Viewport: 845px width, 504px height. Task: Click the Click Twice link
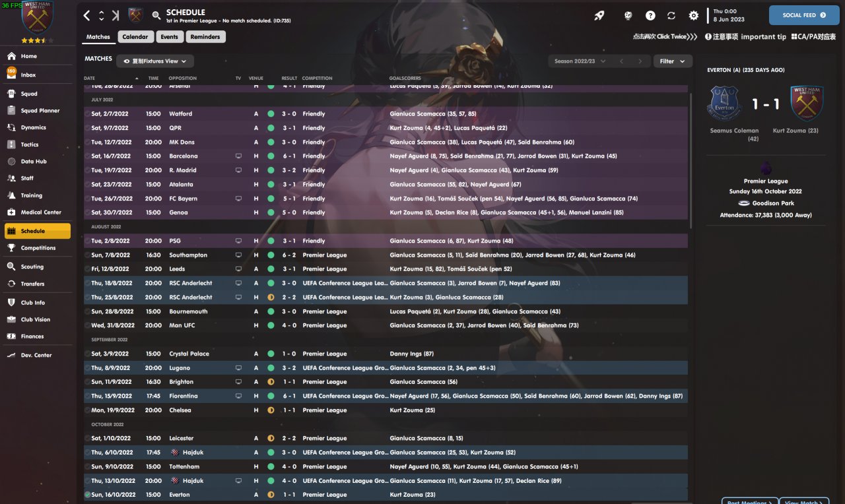click(665, 37)
